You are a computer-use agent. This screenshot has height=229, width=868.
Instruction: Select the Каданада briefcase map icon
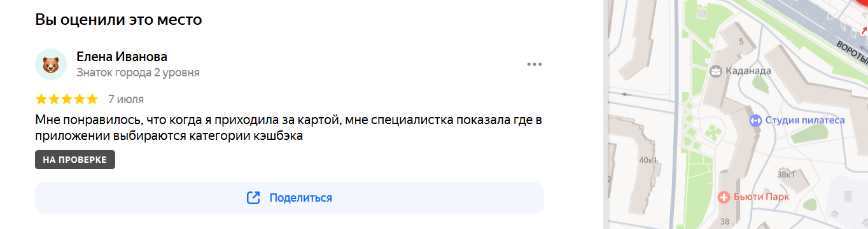click(x=715, y=71)
